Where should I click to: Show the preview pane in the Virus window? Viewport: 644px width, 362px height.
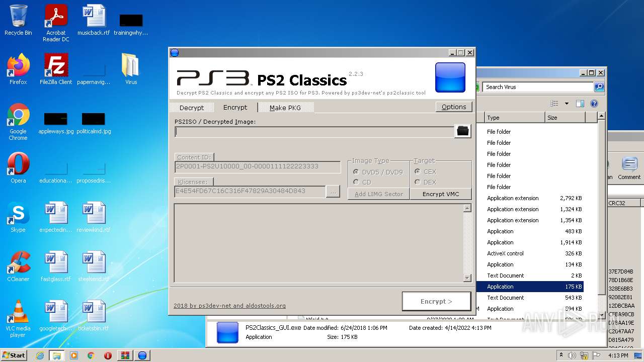coord(580,104)
